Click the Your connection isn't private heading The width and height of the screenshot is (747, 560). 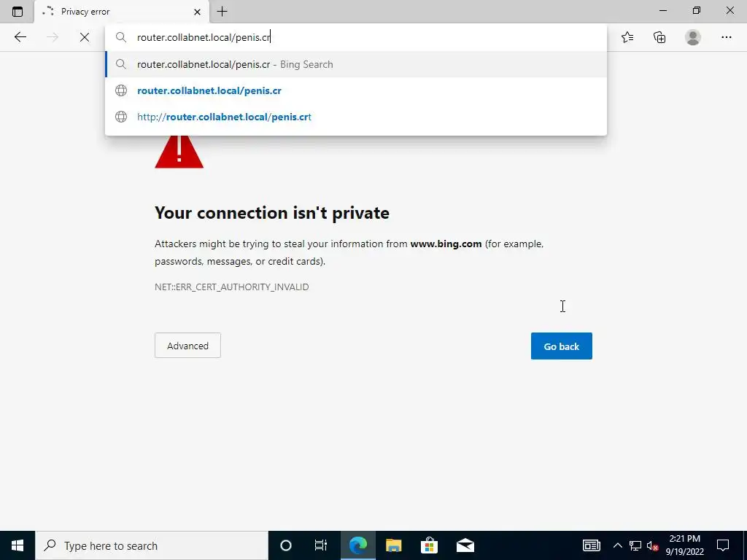[x=272, y=213]
